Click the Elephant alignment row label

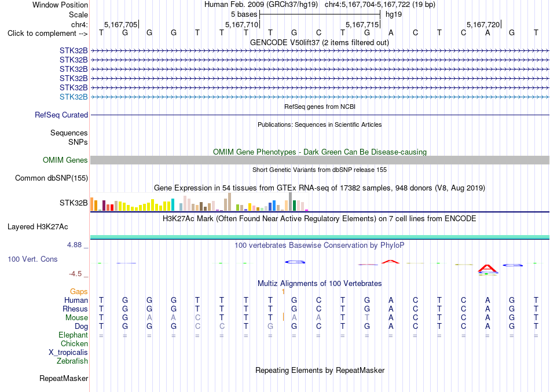click(x=73, y=335)
